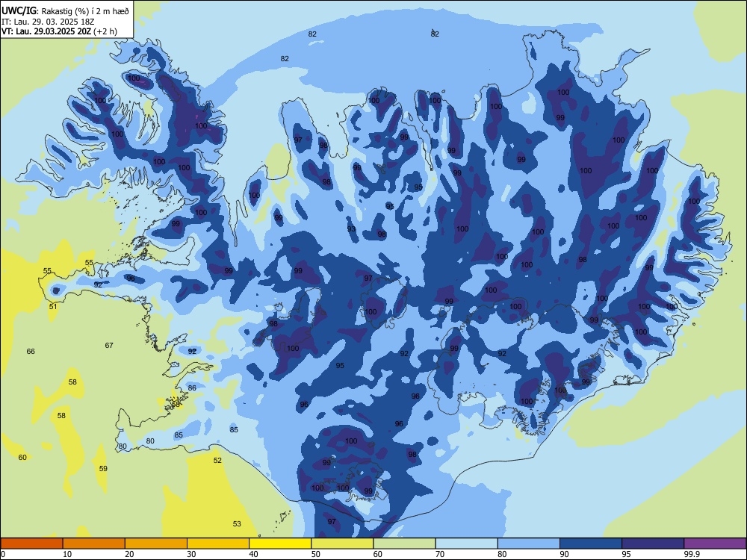747x560 pixels.
Task: Select the purple above-99.9 legend swatch
Action: point(715,544)
